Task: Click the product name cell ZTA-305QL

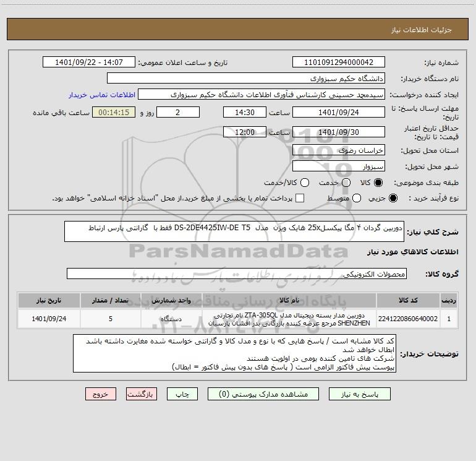Action: 289,319
